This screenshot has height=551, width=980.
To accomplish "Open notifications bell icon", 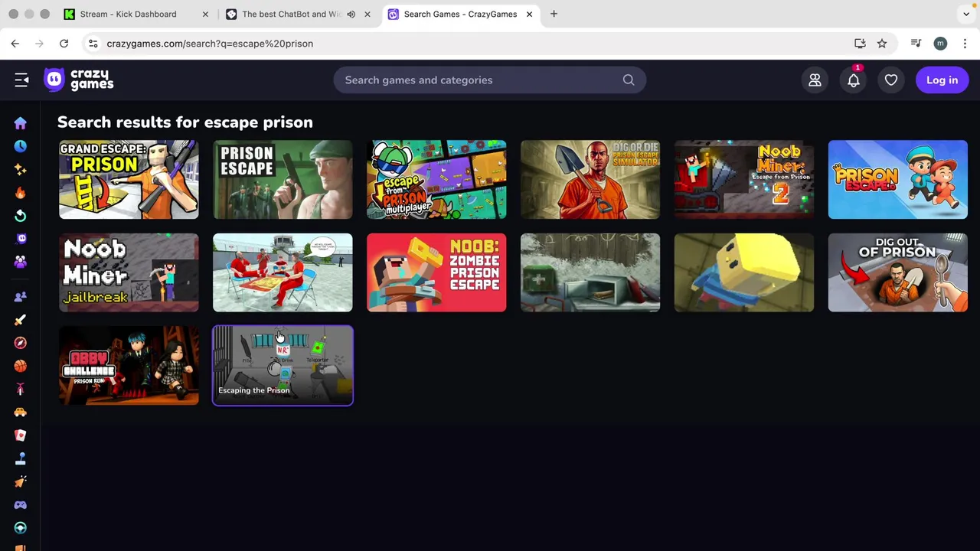I will tap(853, 80).
